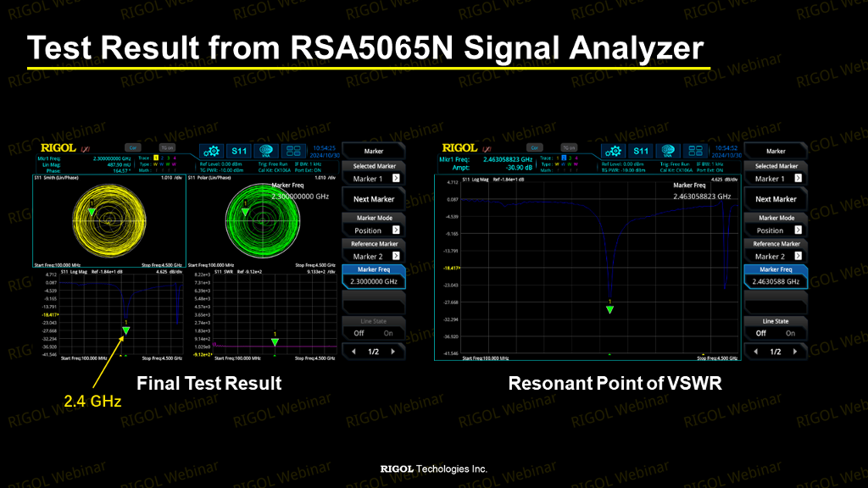Click the S11 icon on Resonant Point screen

click(x=641, y=151)
